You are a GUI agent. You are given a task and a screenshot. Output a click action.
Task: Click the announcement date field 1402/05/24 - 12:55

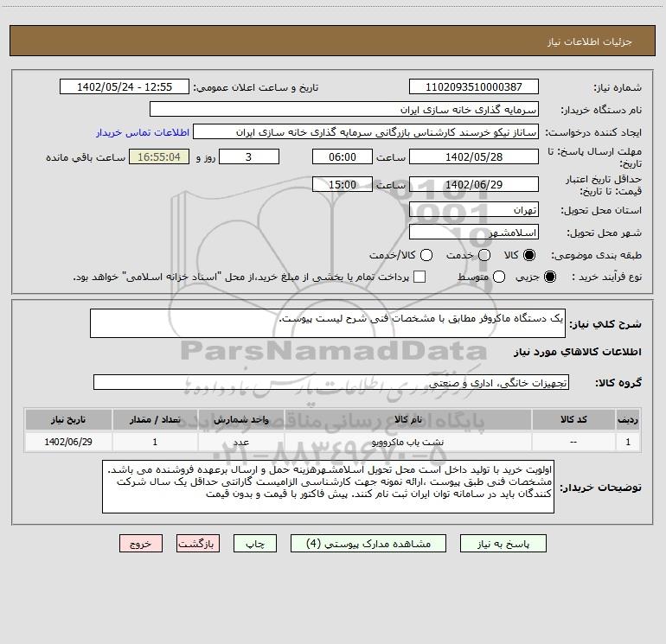(125, 87)
